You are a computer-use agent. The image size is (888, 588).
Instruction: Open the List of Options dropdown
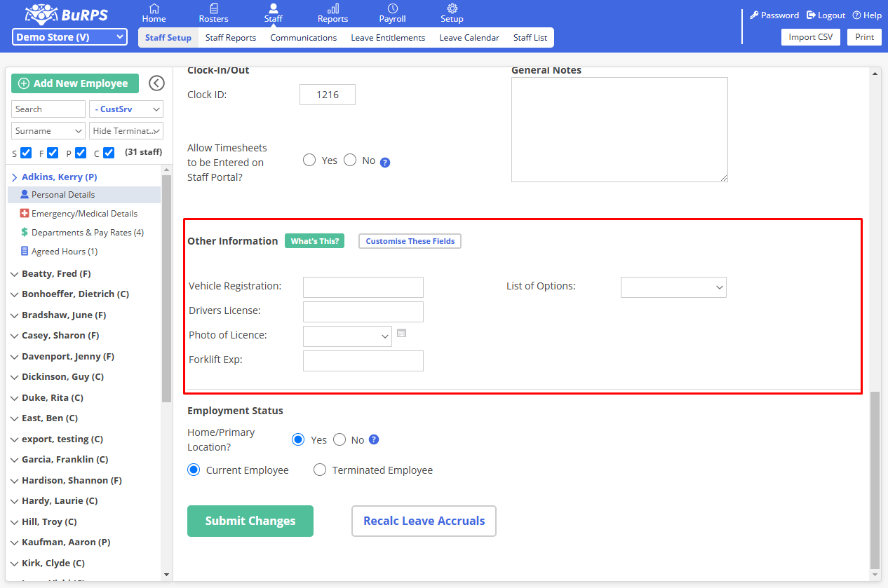[x=673, y=287]
